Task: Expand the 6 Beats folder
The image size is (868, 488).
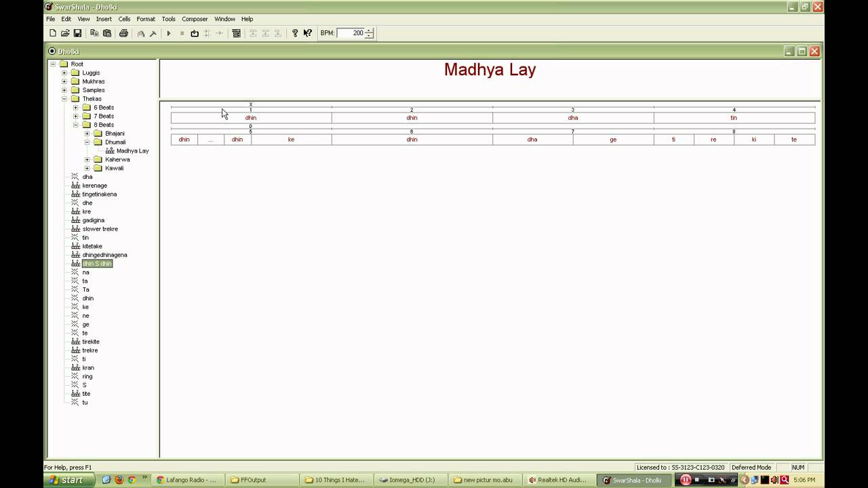Action: tap(76, 108)
